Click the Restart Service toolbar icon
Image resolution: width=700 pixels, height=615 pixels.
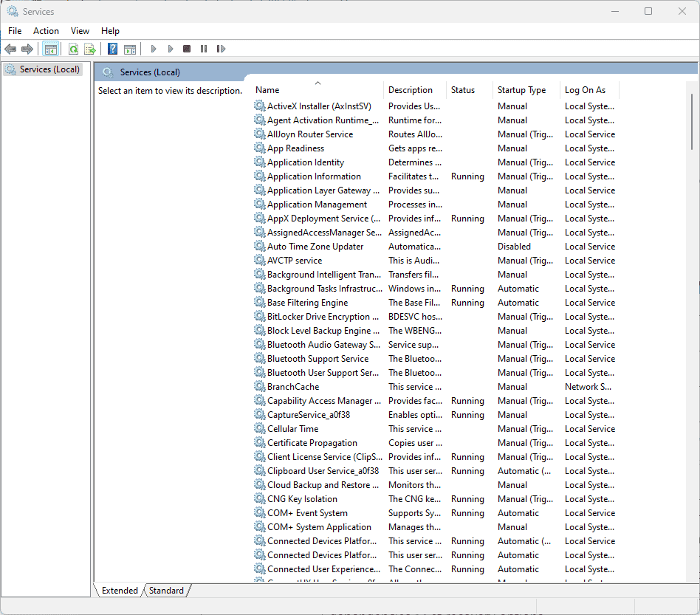(x=221, y=49)
